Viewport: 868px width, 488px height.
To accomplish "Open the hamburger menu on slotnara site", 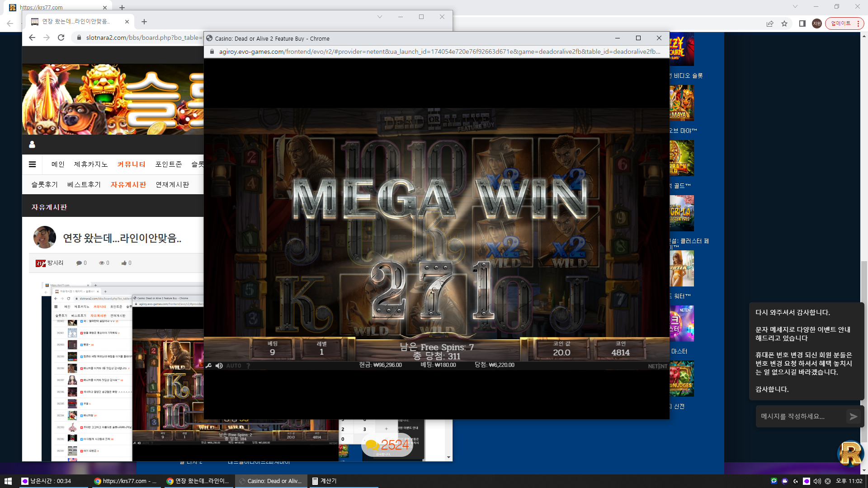I will coord(33,164).
